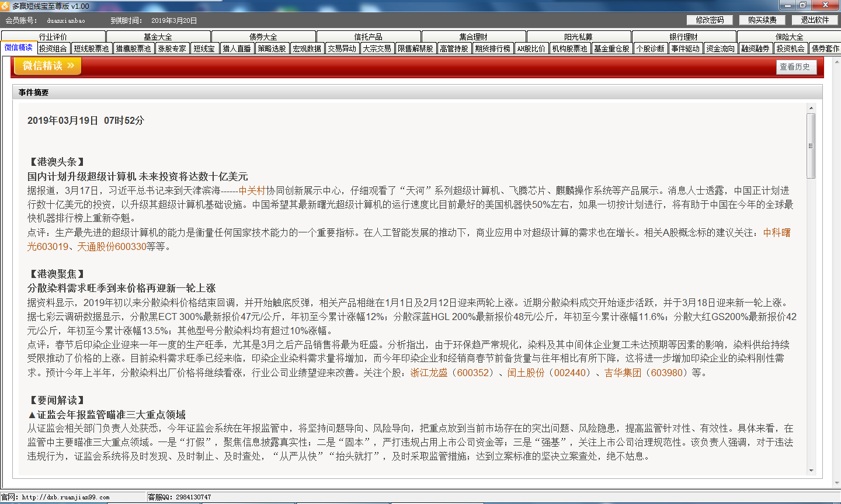Open the 浙江龙盛 stock link

pyautogui.click(x=429, y=373)
